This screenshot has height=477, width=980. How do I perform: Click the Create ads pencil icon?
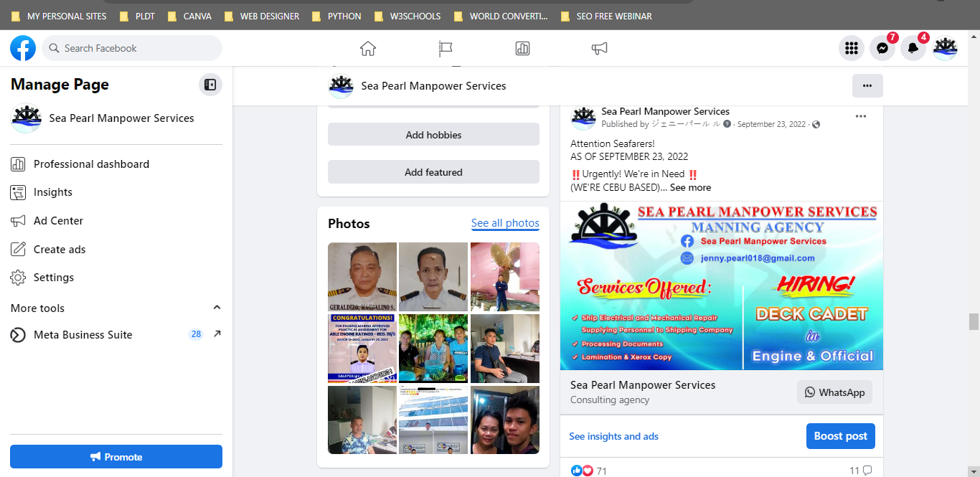click(x=18, y=250)
